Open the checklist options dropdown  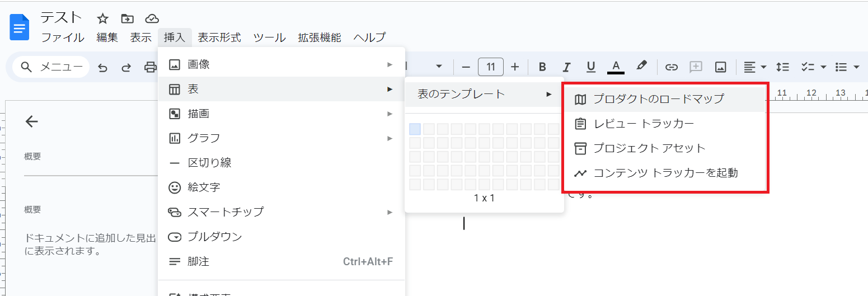point(823,67)
